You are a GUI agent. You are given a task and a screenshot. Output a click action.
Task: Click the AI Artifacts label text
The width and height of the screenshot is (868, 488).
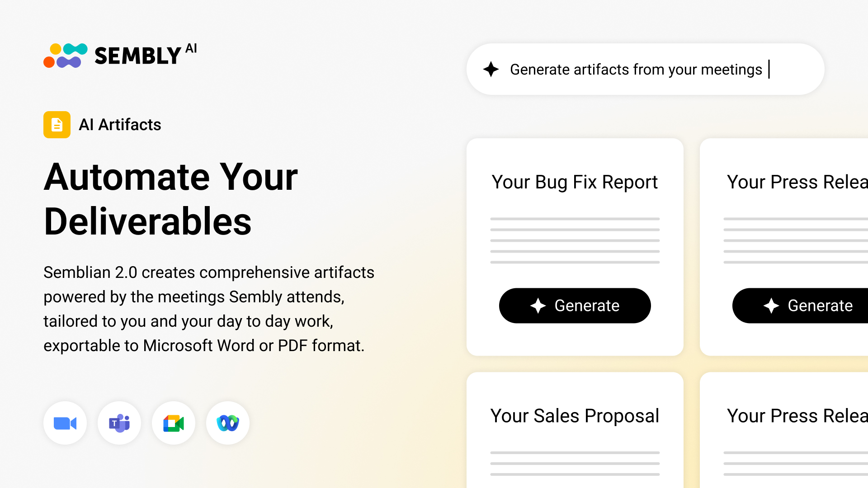point(120,125)
